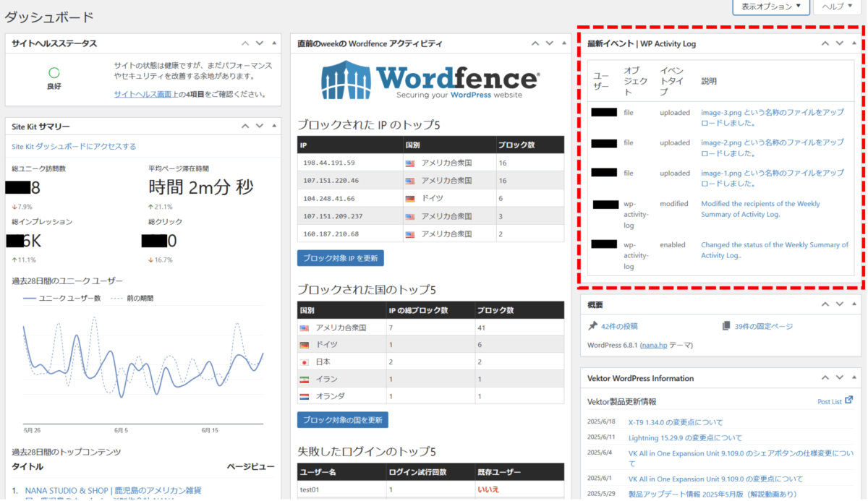The image size is (868, 501).
Task: Move 概要 widget down
Action: pyautogui.click(x=840, y=305)
